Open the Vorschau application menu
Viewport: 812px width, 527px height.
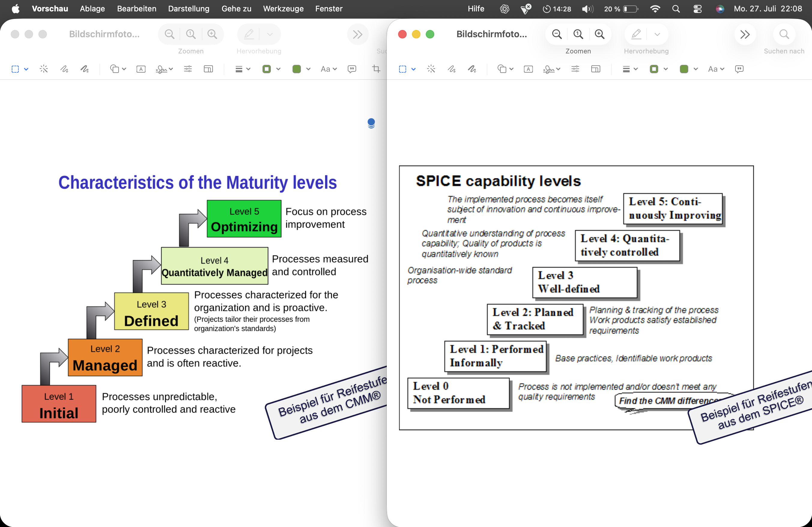tap(50, 9)
